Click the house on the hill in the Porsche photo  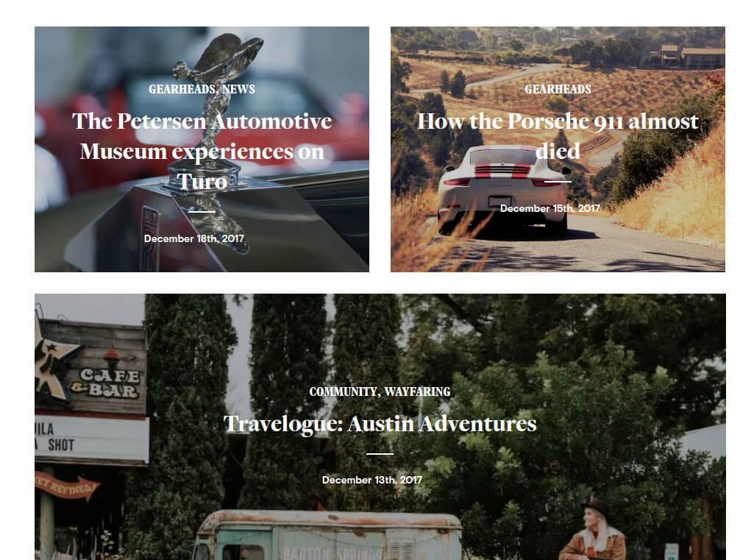click(x=693, y=56)
